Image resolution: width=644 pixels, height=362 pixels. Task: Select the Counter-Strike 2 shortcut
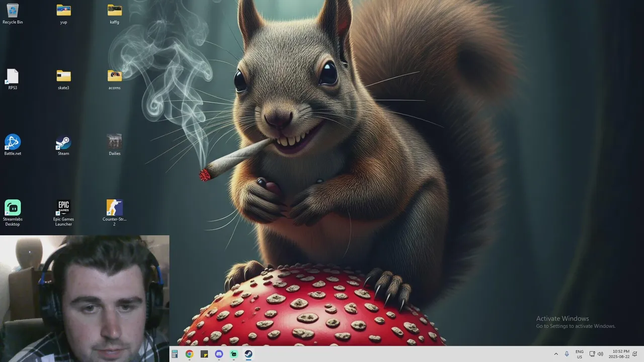pos(115,213)
